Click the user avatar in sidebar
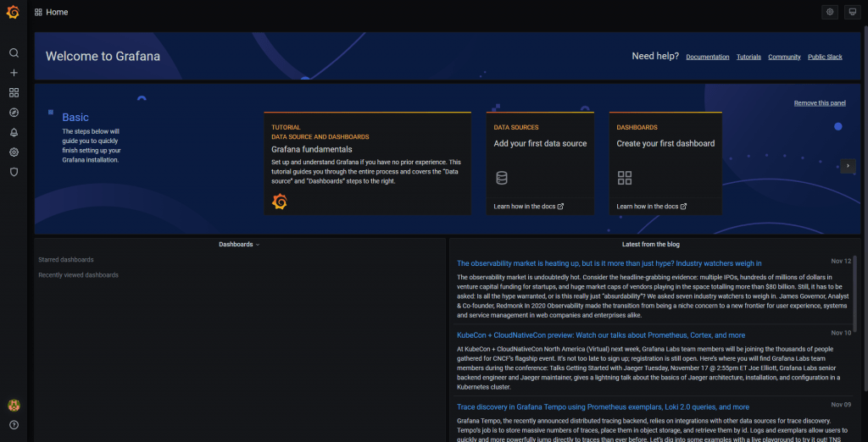Screen dimensions: 868x442 (x=14, y=406)
